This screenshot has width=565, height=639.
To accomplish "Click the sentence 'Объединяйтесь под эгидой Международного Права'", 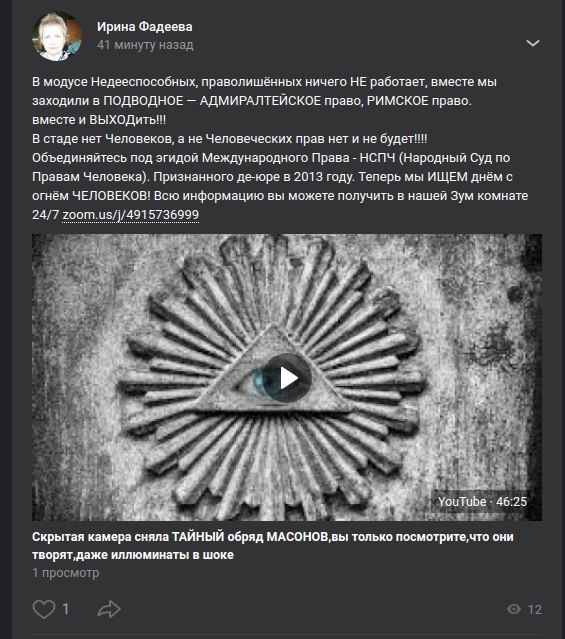I will [271, 167].
